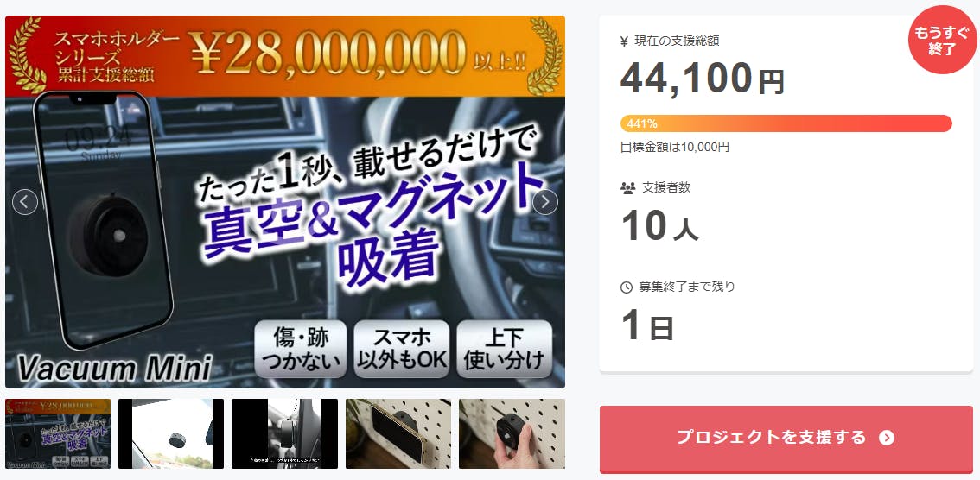
Task: Click the supporters people icon
Action: coord(627,186)
